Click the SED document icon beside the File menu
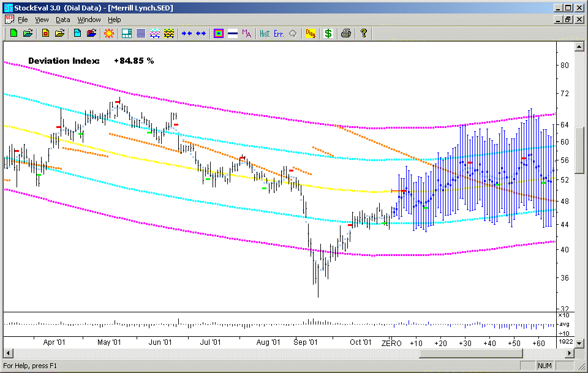The image size is (588, 373). pos(9,20)
